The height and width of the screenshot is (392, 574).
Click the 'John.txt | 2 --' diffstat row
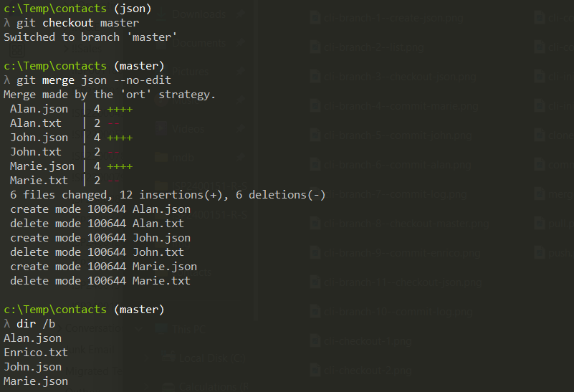coord(64,152)
